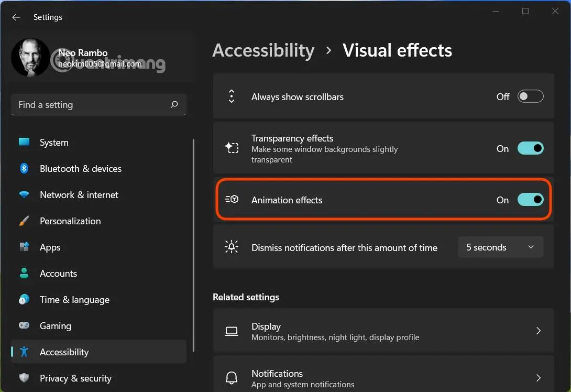Click the Neo Rambo account name
The height and width of the screenshot is (392, 571).
(x=83, y=53)
